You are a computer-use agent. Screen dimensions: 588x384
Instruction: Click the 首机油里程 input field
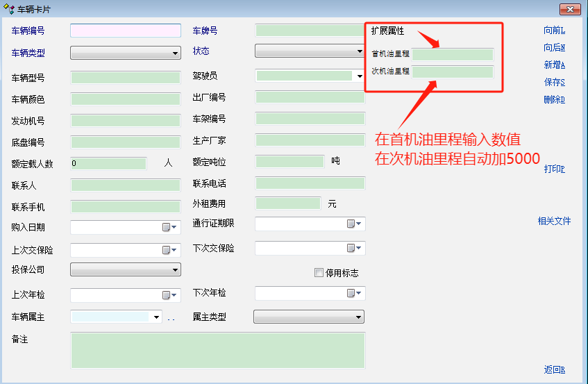[453, 54]
